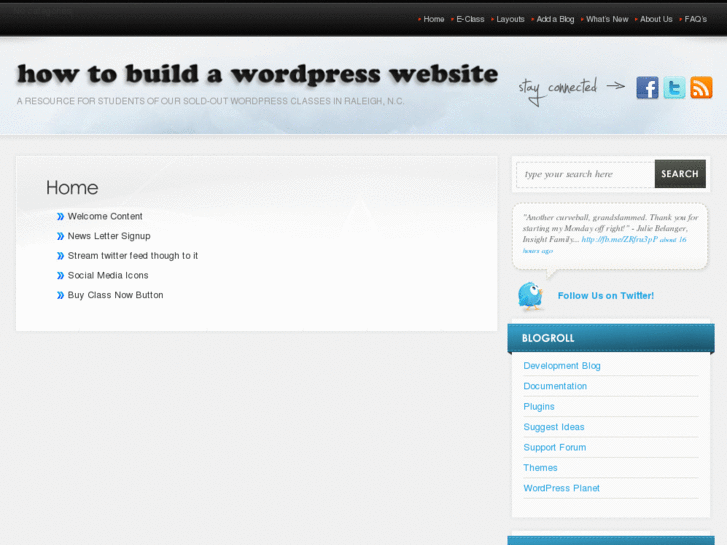Open WordPress Planet blogroll link
727x545 pixels.
pyautogui.click(x=561, y=488)
